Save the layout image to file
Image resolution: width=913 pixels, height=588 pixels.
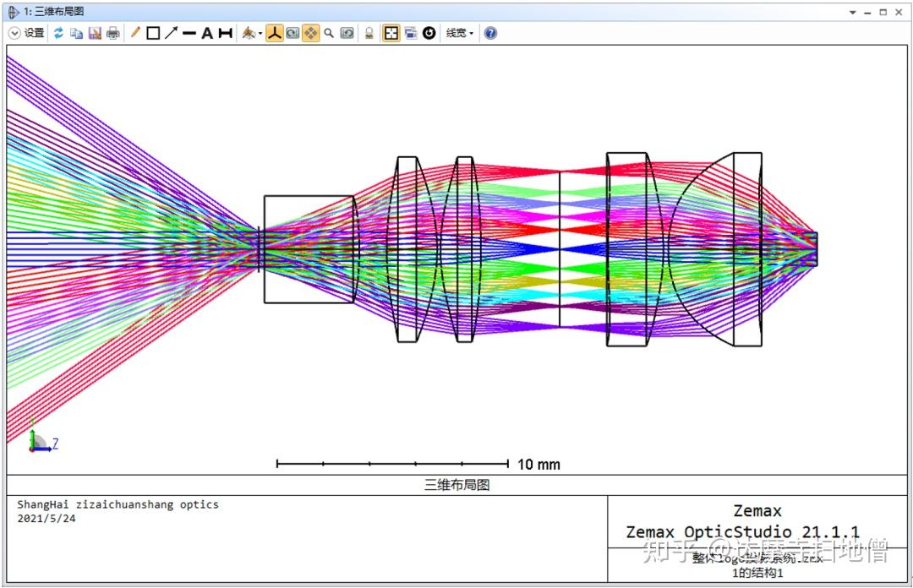click(94, 33)
